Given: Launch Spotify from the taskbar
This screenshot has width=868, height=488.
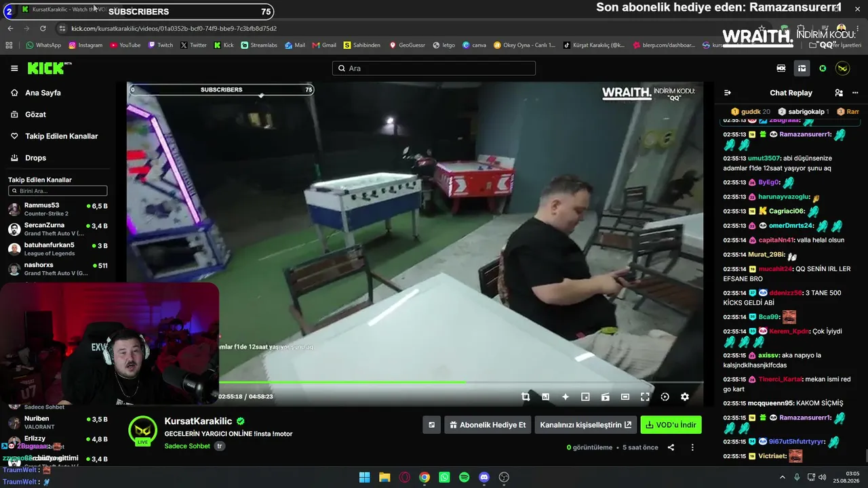Looking at the screenshot, I should click(464, 477).
